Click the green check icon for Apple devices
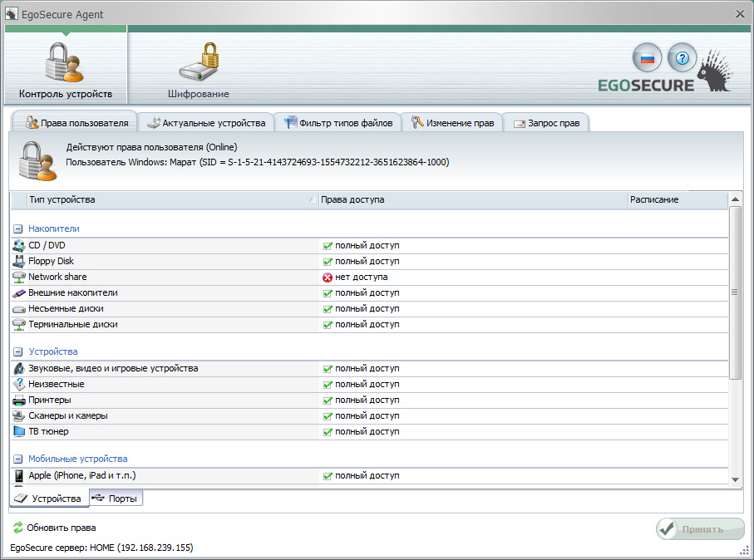Screen dimensions: 754x560 click(328, 476)
